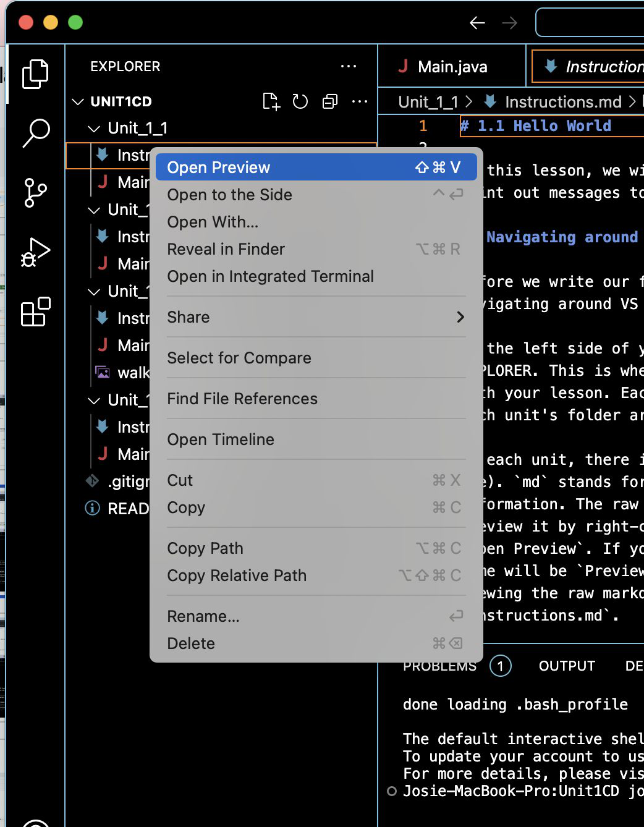
Task: Open Explorer panel more actions menu
Action: [x=349, y=66]
